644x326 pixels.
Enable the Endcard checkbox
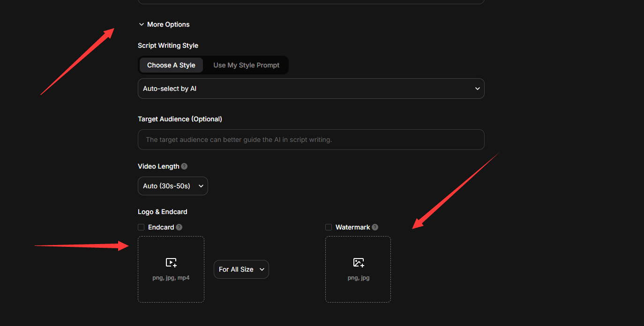point(141,227)
